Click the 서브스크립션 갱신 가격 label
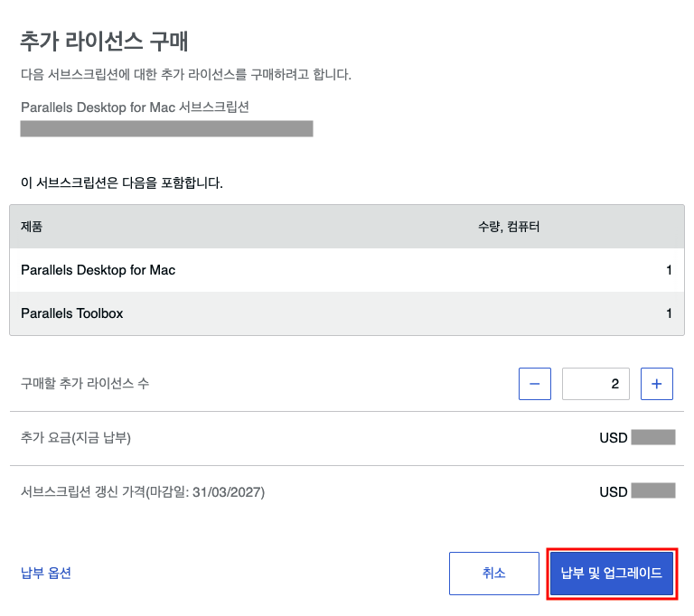Screen dimensions: 694x616 (x=143, y=491)
